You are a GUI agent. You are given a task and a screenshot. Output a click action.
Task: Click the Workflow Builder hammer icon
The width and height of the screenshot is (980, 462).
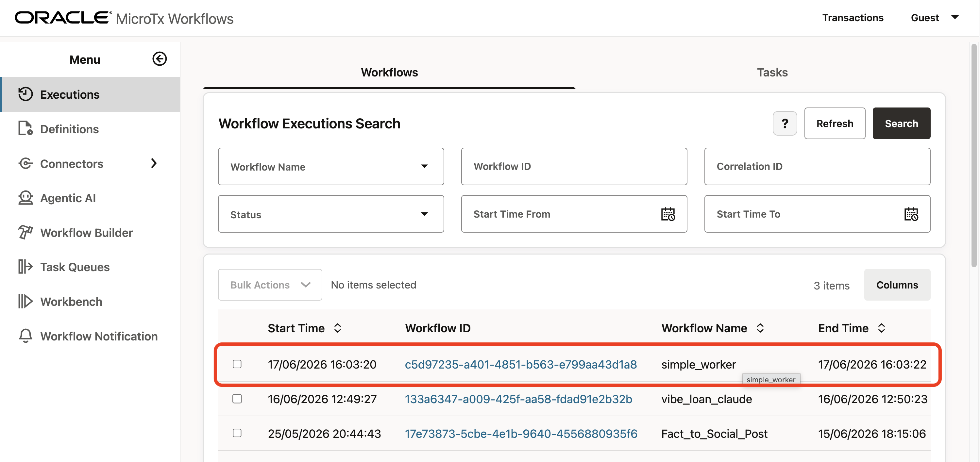(x=25, y=232)
